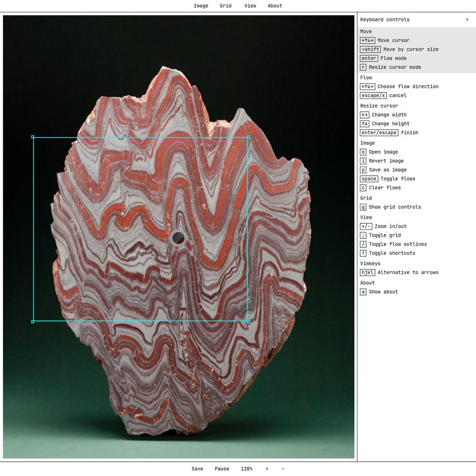Image resolution: width=476 pixels, height=476 pixels.
Task: Click the r key icon for Resize cursor
Action: [x=363, y=67]
